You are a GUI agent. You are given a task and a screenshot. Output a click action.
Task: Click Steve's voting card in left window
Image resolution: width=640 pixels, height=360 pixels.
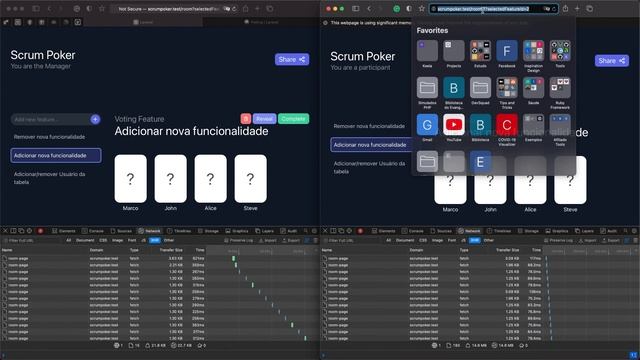[250, 178]
